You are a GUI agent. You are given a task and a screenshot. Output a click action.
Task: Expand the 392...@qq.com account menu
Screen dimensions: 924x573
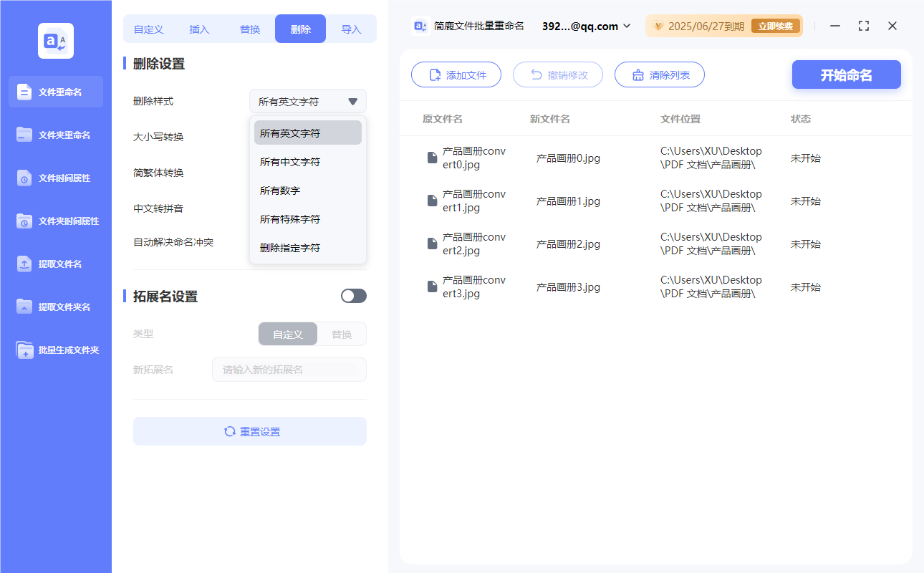(x=587, y=26)
